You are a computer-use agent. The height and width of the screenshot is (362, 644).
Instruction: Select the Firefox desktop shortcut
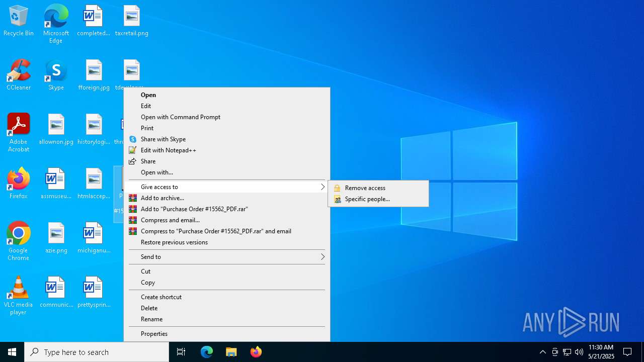pos(19,184)
